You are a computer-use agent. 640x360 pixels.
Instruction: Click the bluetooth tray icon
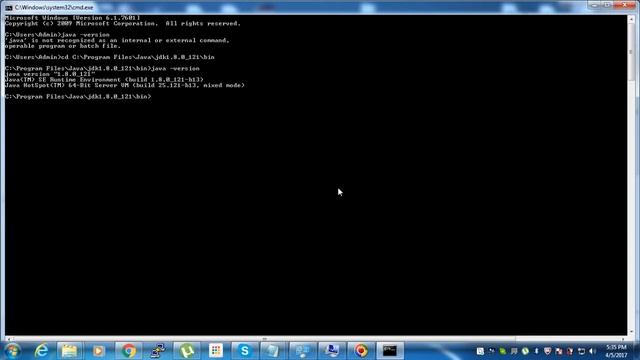coord(536,351)
